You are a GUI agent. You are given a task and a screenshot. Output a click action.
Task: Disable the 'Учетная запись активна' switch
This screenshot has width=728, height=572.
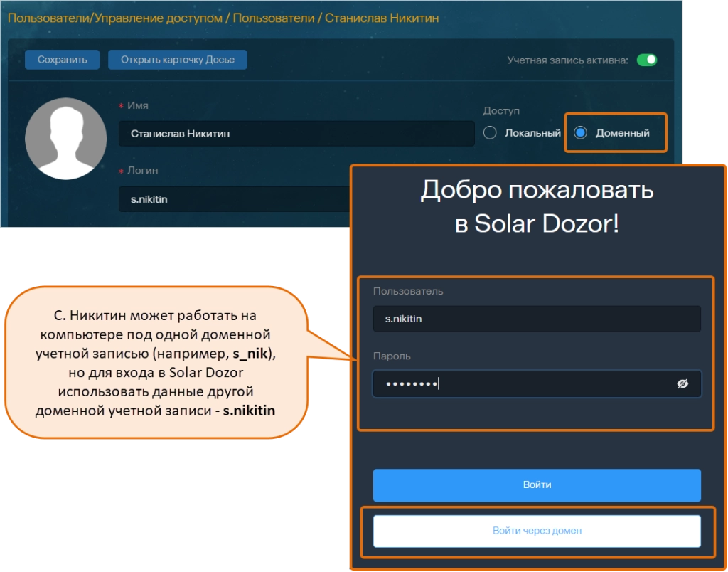pos(646,60)
